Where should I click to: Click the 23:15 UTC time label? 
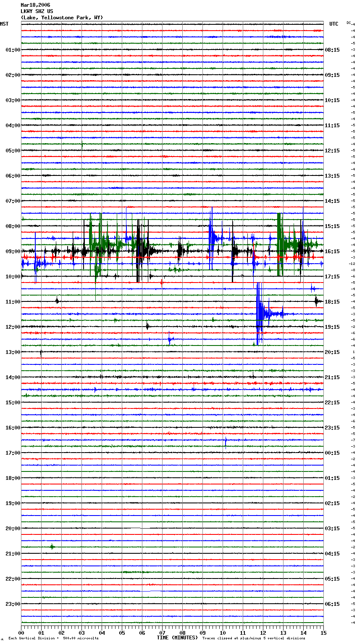[x=332, y=428]
